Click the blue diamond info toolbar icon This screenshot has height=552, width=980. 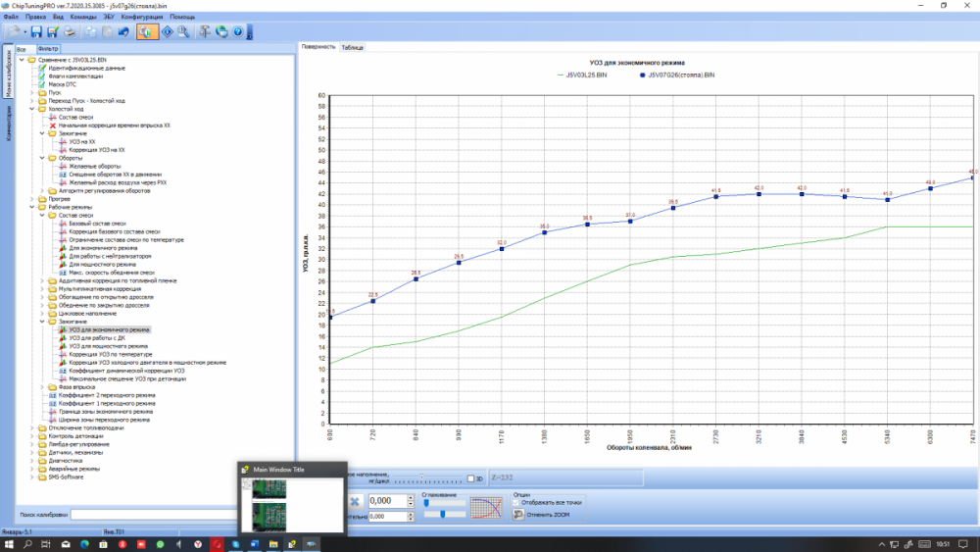pos(168,32)
